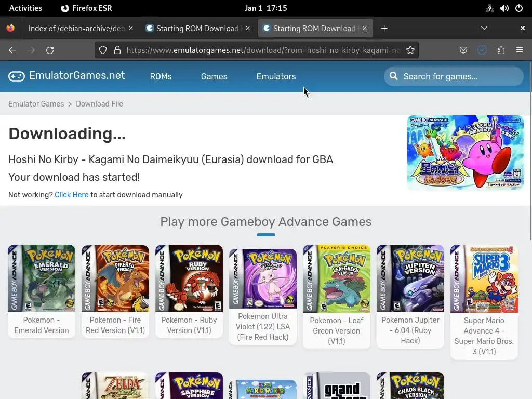Click the 'Pokemon - Leaf Green Version' title

[337, 331]
